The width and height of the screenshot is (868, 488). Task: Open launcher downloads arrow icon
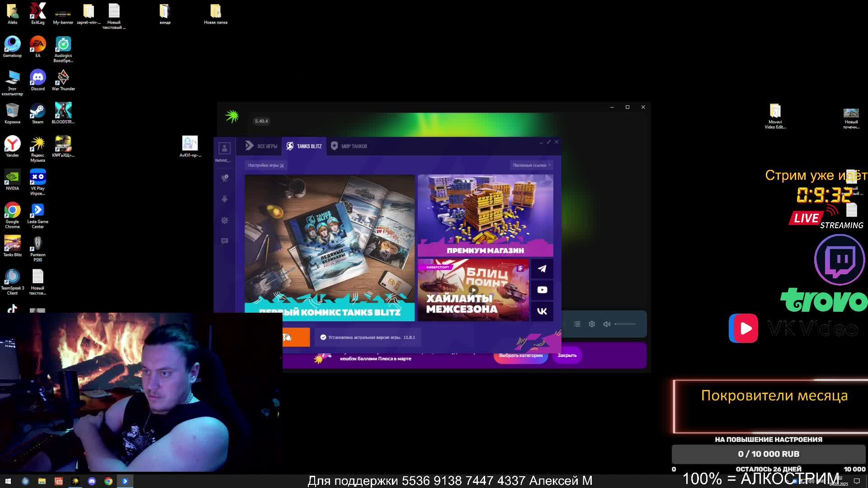[224, 199]
